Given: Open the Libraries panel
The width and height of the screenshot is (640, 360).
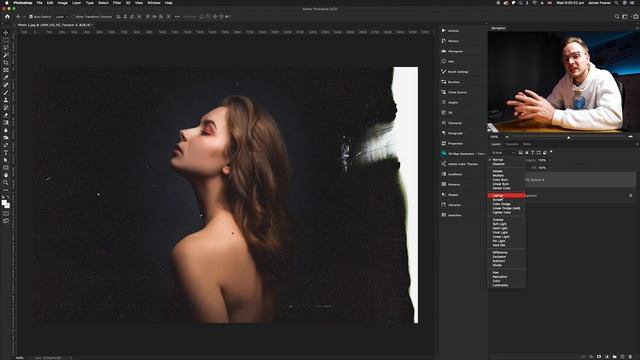Looking at the screenshot, I should pyautogui.click(x=451, y=205).
